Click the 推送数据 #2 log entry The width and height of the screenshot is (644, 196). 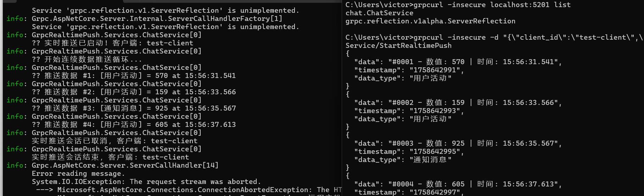(134, 92)
